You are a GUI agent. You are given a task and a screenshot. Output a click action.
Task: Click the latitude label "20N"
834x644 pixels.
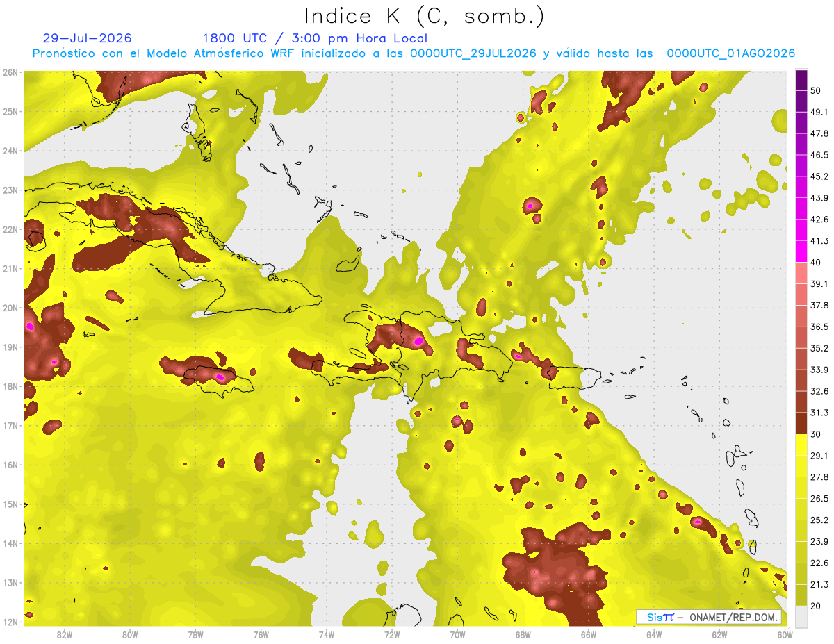click(x=10, y=308)
